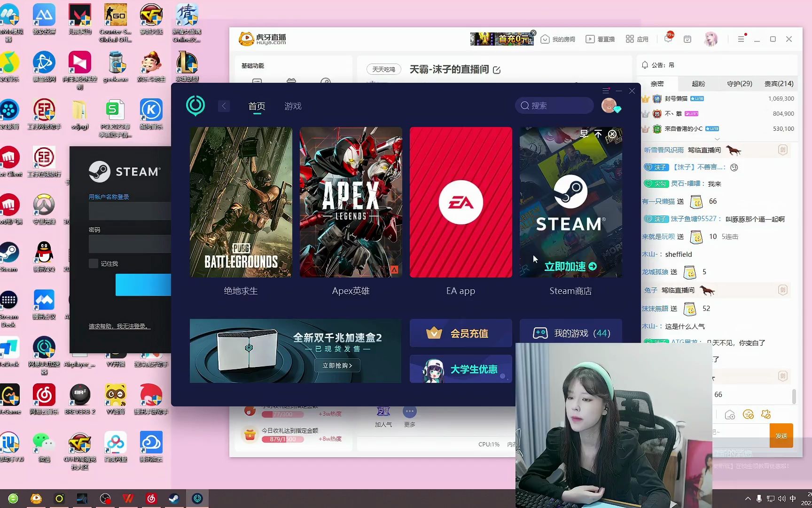Toggle the system volume tray icon

point(781,499)
